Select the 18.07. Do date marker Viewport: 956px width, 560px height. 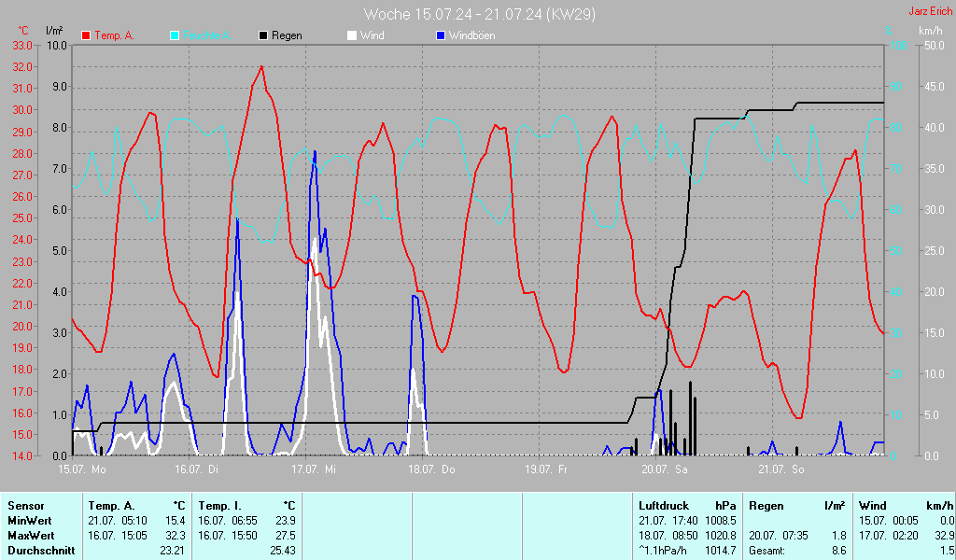click(431, 469)
